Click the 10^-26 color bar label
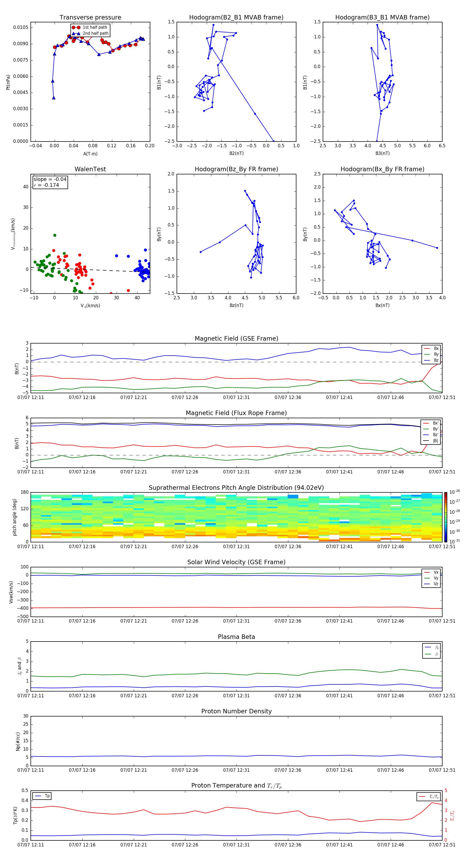The height and width of the screenshot is (868, 473). tap(455, 492)
